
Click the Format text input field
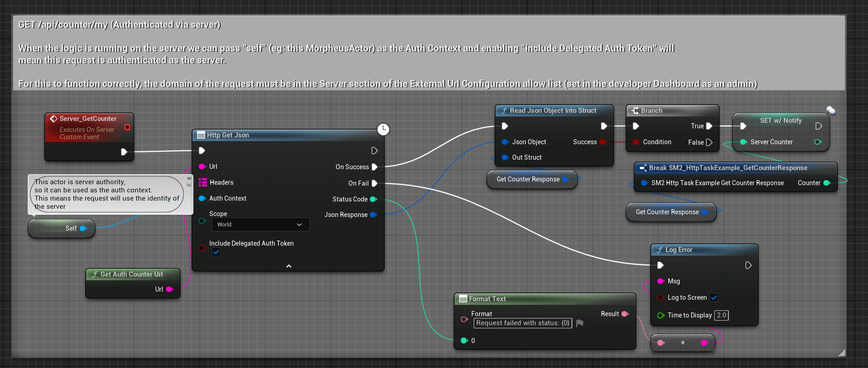pyautogui.click(x=522, y=323)
